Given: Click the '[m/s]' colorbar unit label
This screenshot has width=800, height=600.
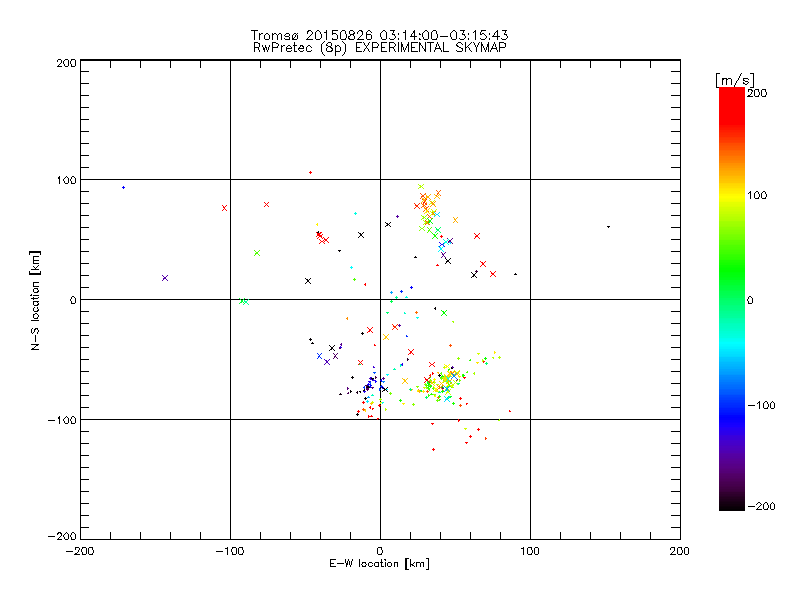Looking at the screenshot, I should pyautogui.click(x=735, y=80).
